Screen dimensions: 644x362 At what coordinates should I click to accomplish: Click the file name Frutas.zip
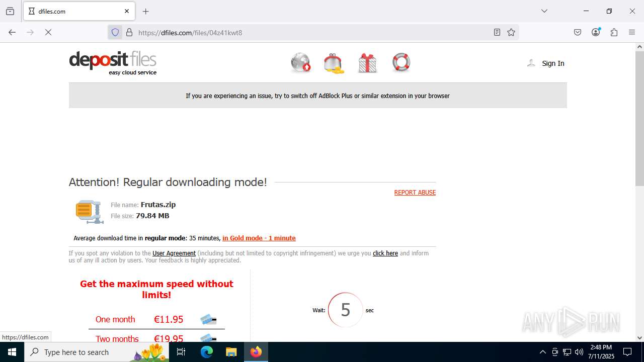[158, 205]
